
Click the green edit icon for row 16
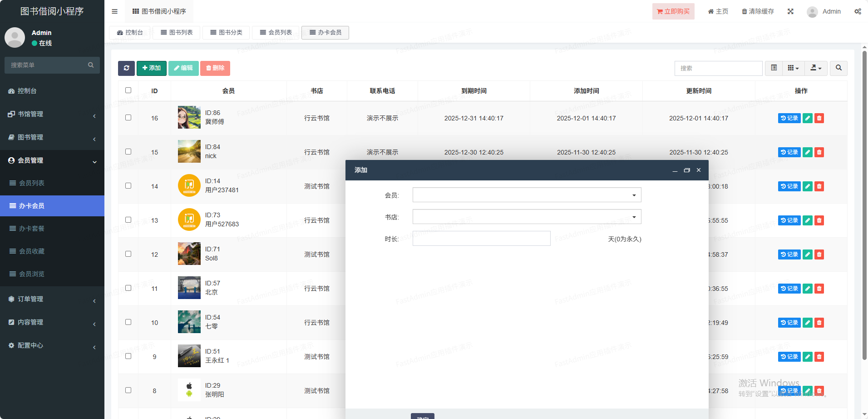(x=807, y=118)
